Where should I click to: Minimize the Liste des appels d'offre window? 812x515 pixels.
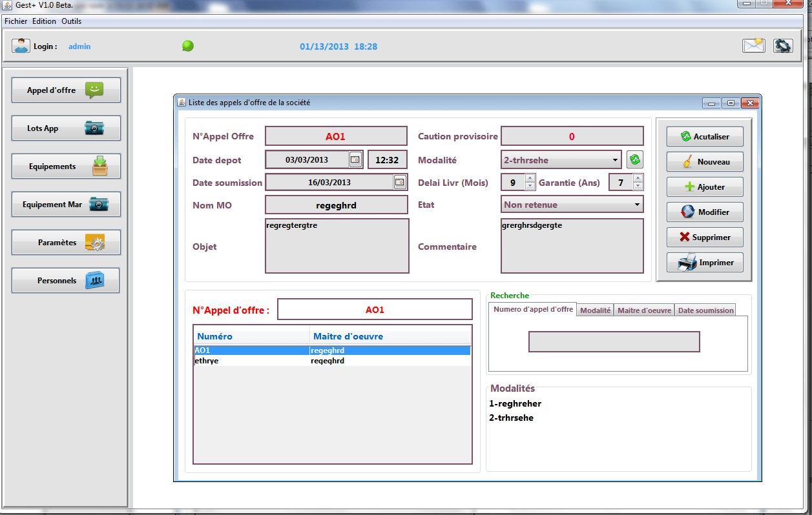(713, 103)
